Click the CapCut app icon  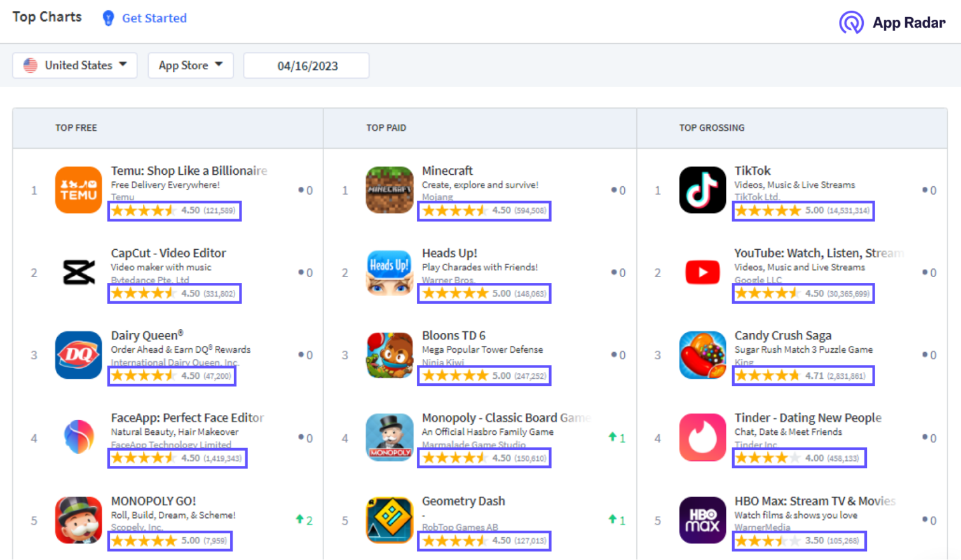click(x=78, y=272)
